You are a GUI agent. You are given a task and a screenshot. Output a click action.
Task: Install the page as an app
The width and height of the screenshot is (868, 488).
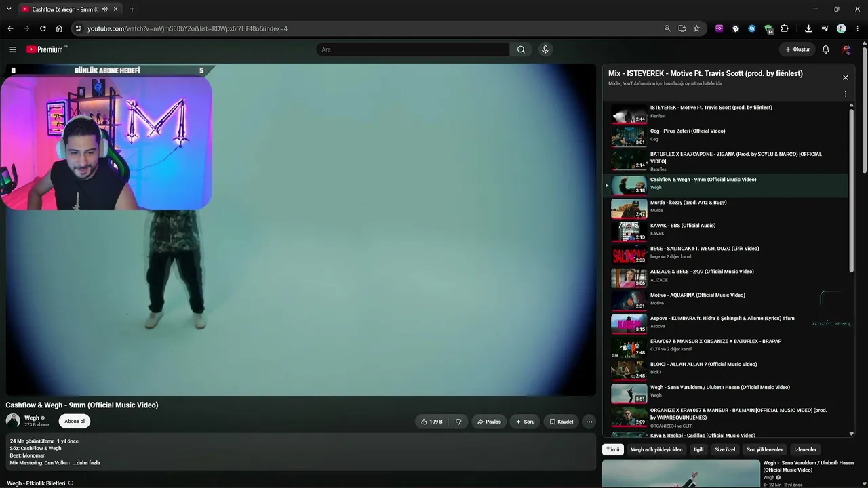682,28
